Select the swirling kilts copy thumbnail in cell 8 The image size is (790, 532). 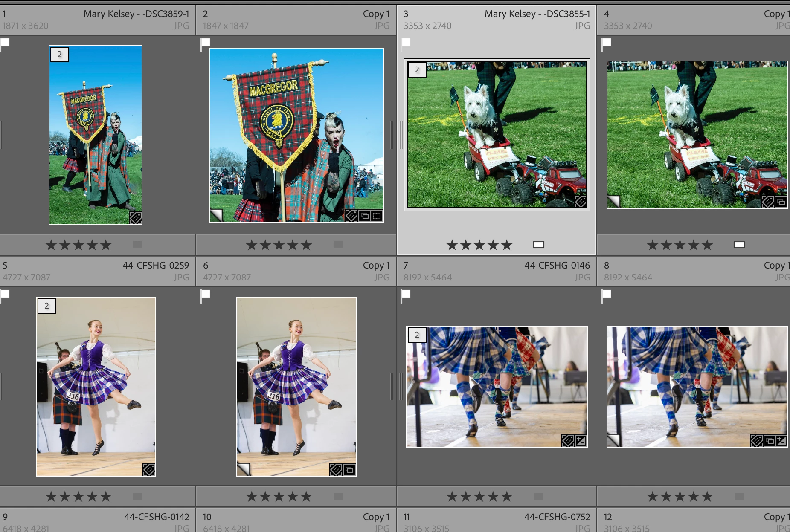coord(697,387)
